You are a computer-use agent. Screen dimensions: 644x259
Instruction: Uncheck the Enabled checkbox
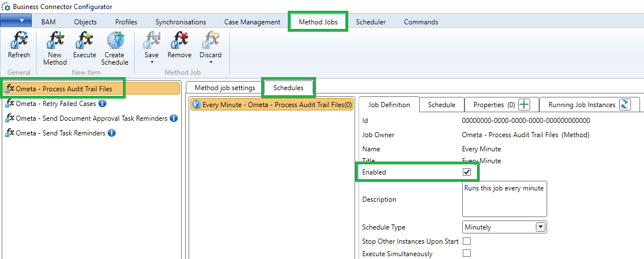click(x=467, y=172)
